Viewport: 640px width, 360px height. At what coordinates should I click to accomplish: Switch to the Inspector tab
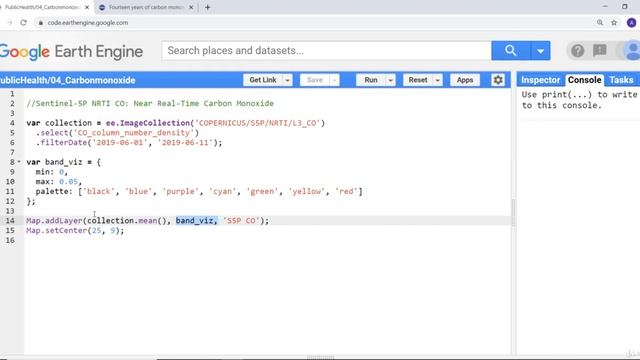(x=540, y=80)
